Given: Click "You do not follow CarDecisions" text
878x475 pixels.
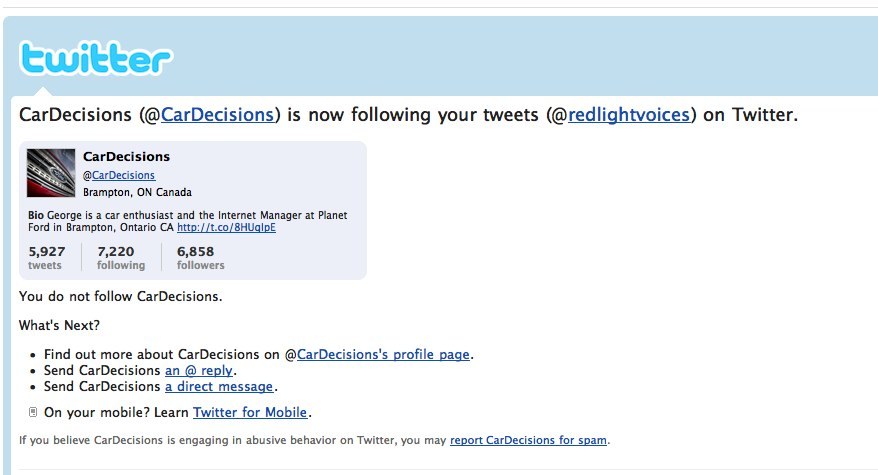Looking at the screenshot, I should [120, 296].
